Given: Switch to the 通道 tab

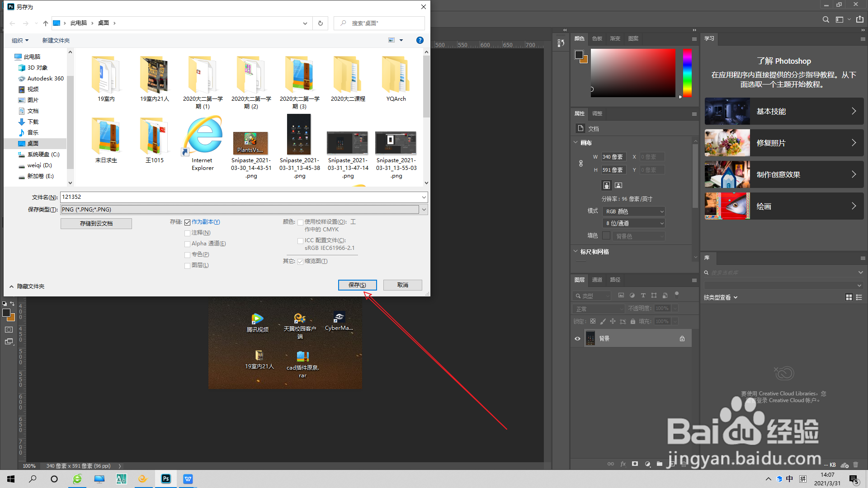Looking at the screenshot, I should [597, 280].
